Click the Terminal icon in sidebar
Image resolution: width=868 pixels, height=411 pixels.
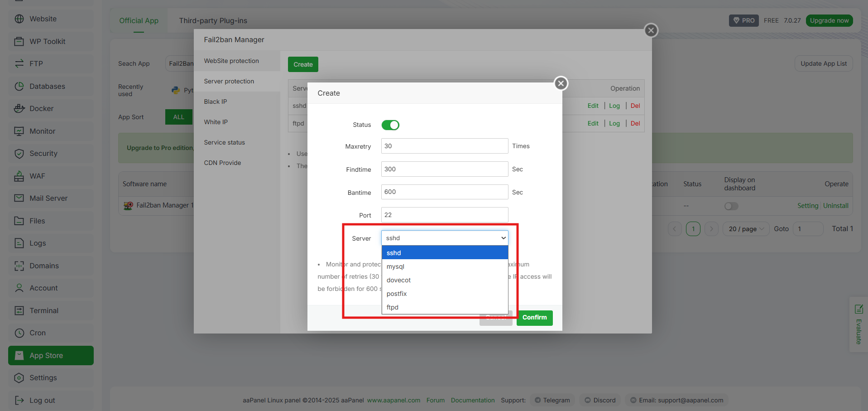[x=19, y=310]
